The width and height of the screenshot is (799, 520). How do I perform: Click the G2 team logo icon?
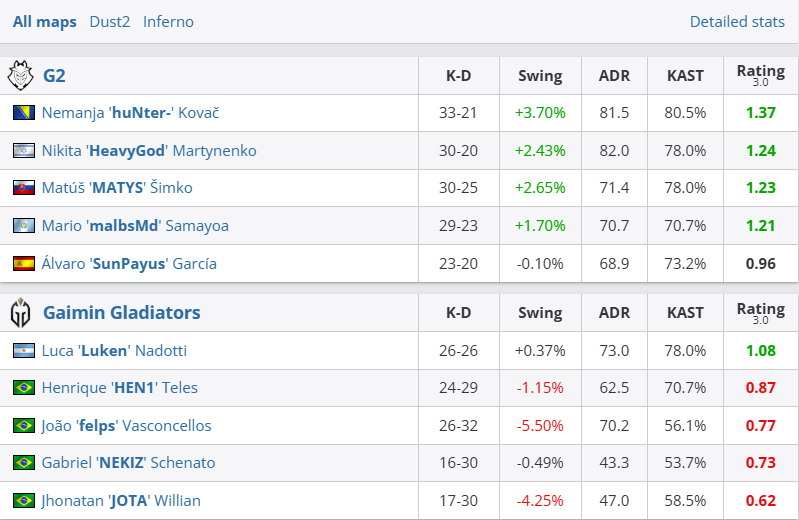[21, 75]
